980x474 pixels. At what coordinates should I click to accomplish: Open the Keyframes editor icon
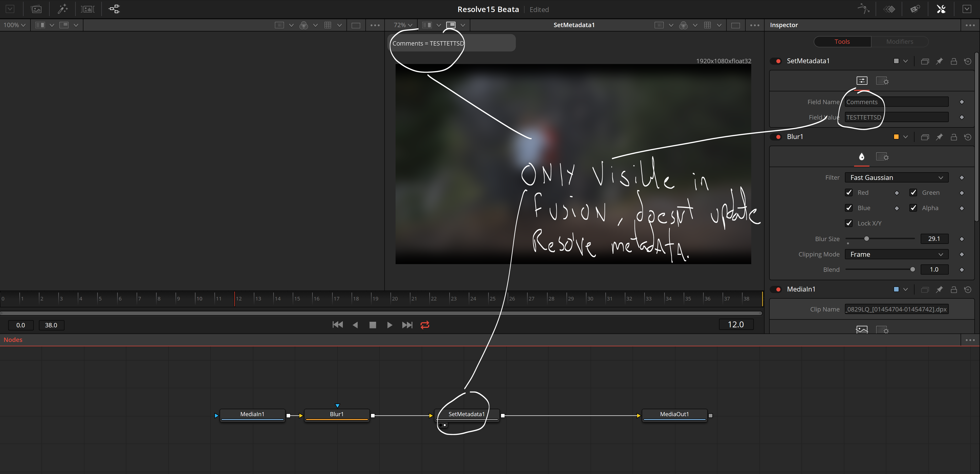point(889,9)
